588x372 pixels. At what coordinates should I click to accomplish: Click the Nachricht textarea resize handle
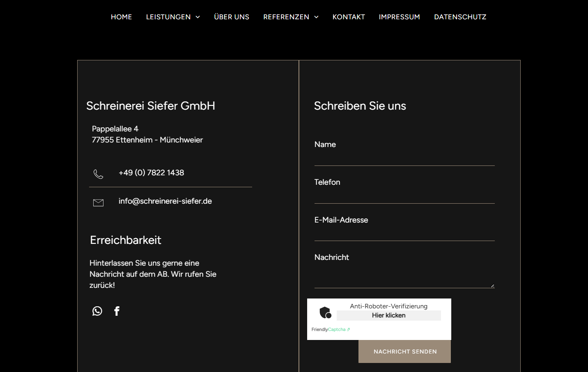(492, 286)
